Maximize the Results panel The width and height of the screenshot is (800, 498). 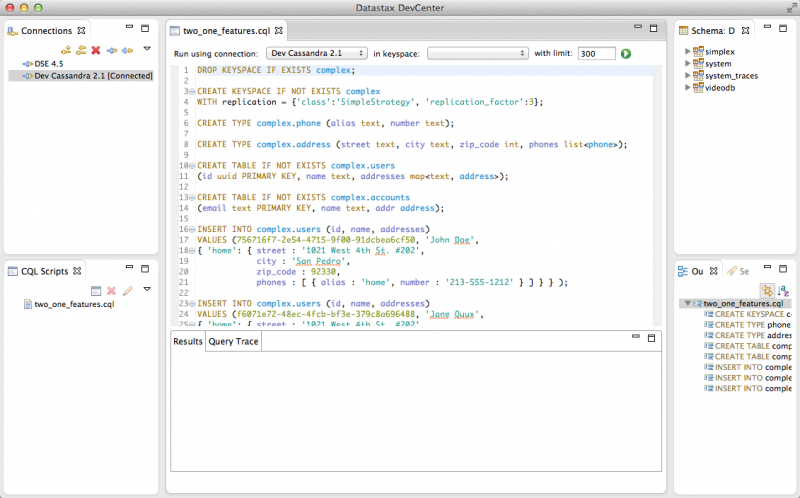[652, 338]
